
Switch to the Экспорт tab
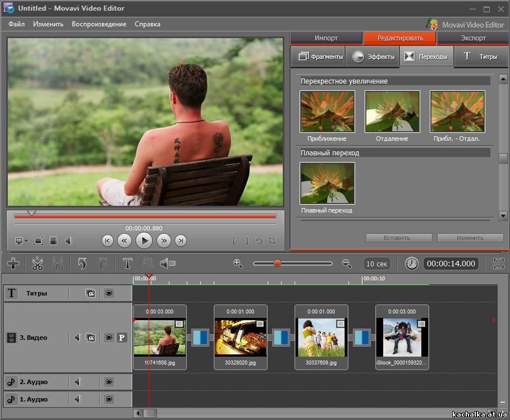[473, 38]
